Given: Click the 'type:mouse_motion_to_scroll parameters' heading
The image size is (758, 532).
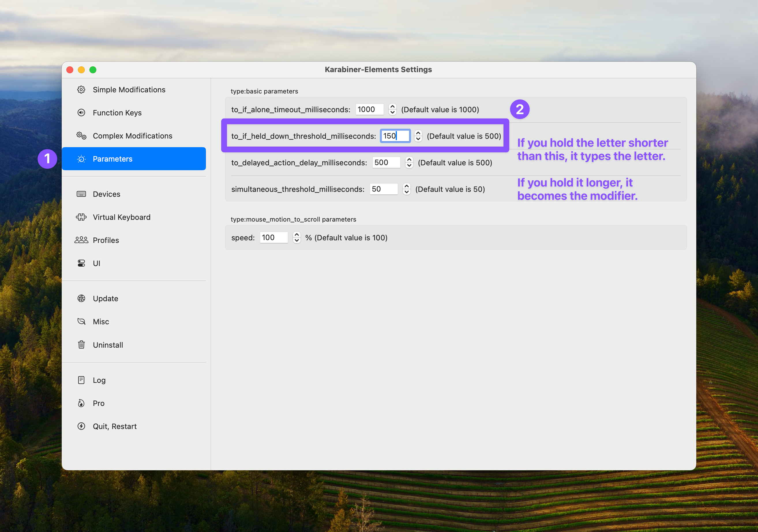Looking at the screenshot, I should 293,219.
